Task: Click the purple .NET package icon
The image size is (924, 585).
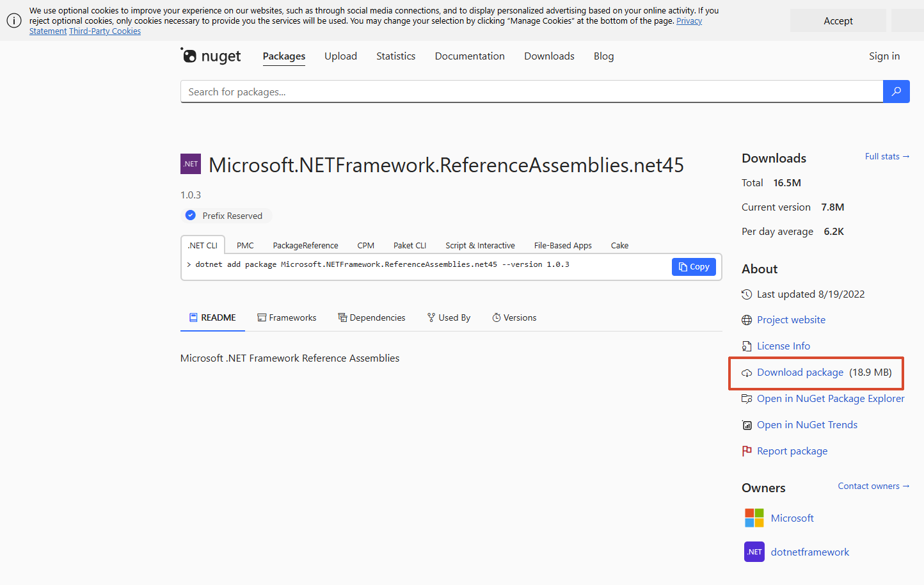Action: tap(191, 164)
